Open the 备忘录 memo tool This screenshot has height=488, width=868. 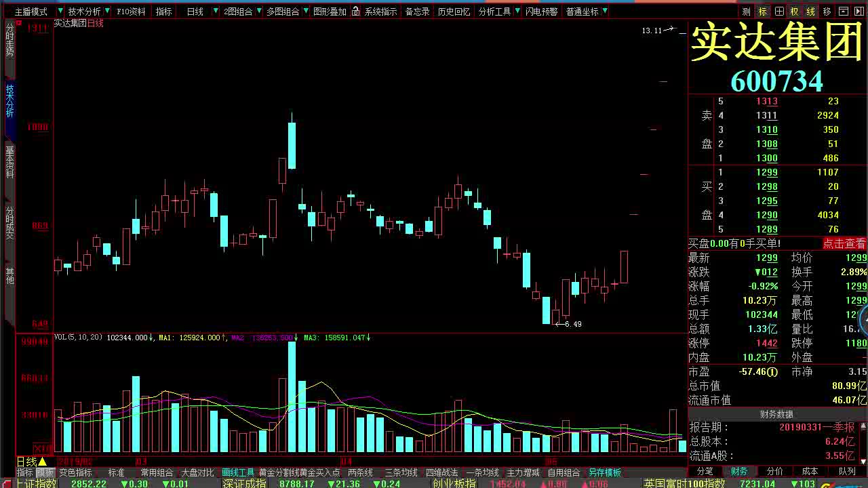point(417,12)
